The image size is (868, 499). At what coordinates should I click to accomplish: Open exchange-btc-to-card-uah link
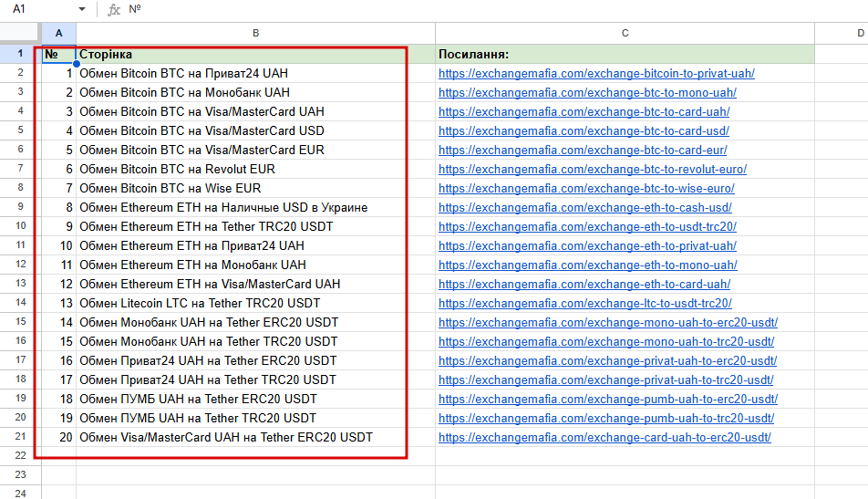[x=584, y=112]
